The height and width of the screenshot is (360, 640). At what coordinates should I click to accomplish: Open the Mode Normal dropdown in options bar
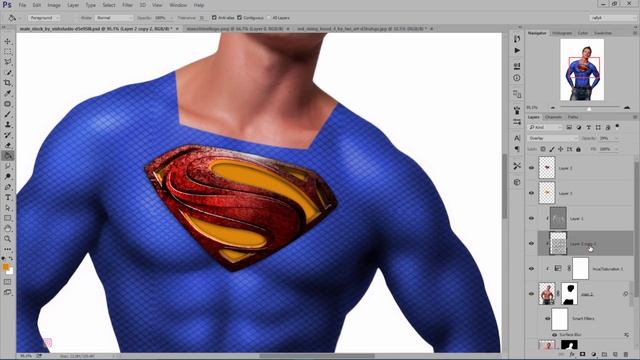[x=114, y=18]
